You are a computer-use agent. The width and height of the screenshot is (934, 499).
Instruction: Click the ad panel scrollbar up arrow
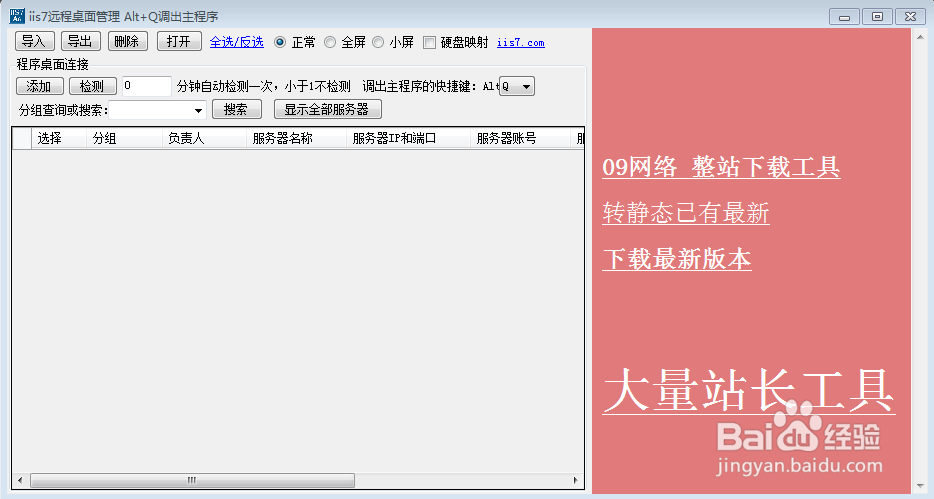[920, 38]
